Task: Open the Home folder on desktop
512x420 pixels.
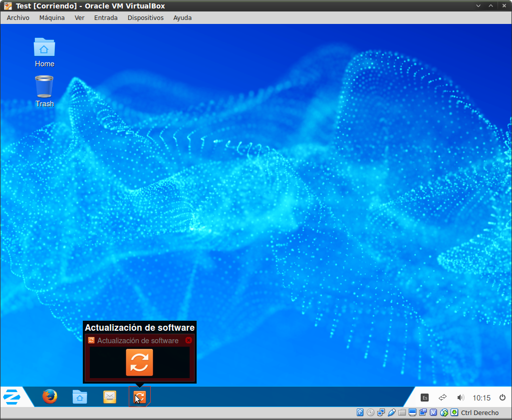Action: pyautogui.click(x=44, y=48)
